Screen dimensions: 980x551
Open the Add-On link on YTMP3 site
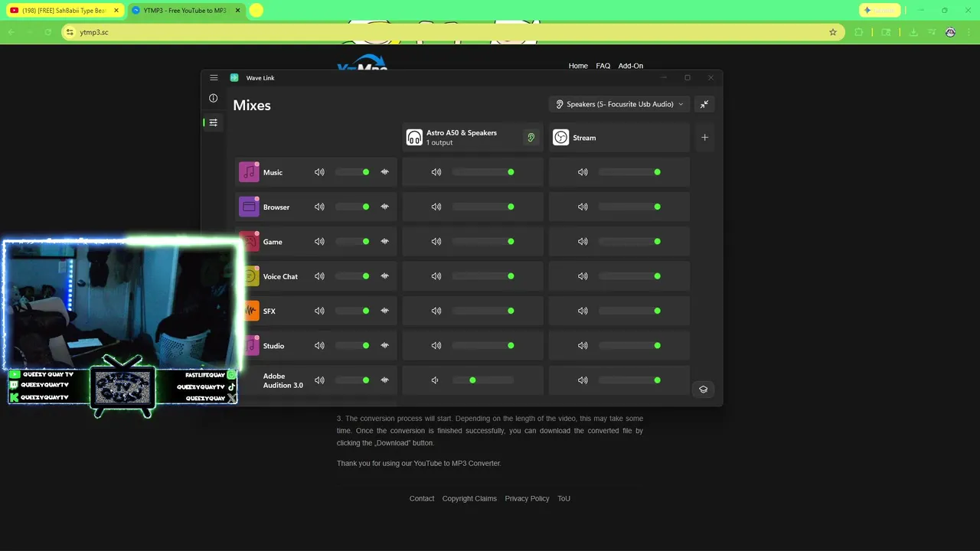(631, 66)
